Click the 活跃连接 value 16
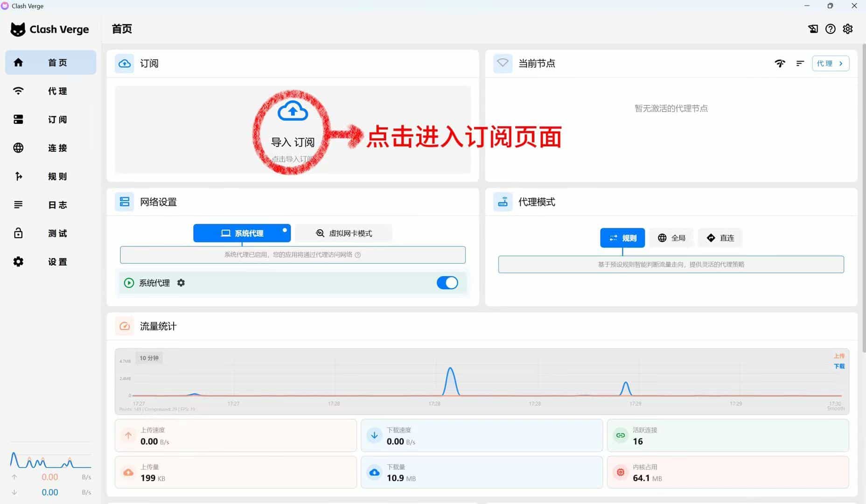This screenshot has width=866, height=504. (x=638, y=441)
